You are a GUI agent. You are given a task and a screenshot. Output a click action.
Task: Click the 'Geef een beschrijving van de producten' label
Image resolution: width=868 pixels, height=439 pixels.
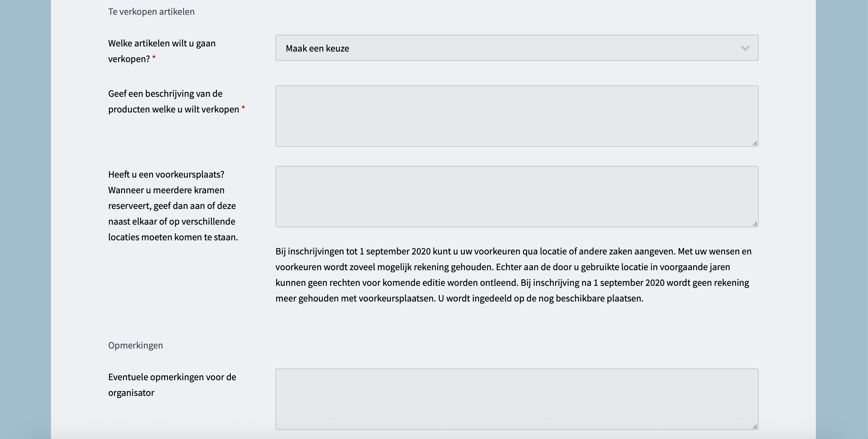click(174, 101)
